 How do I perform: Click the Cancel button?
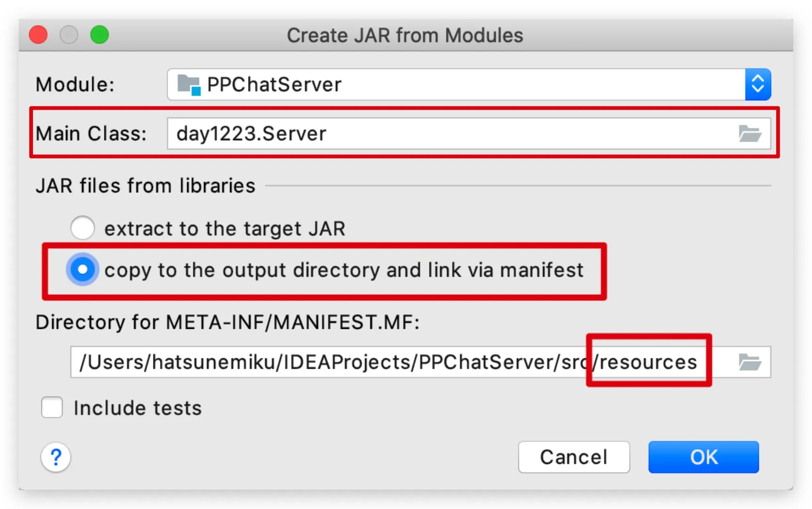coord(574,457)
